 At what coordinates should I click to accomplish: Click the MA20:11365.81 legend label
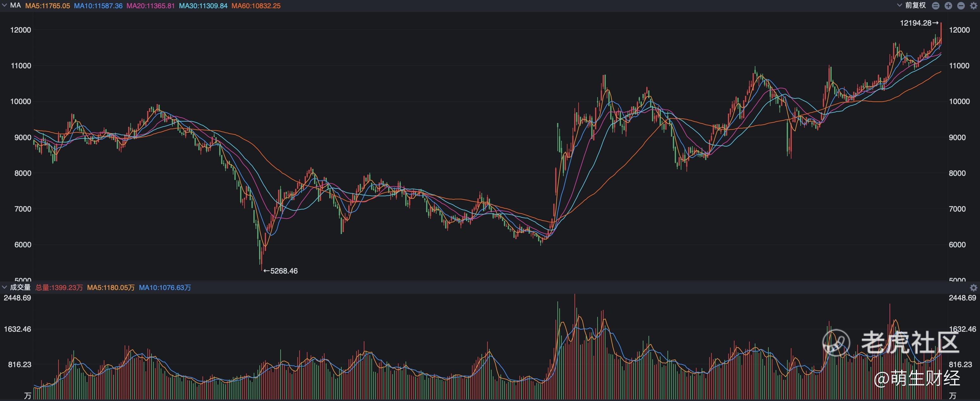click(151, 6)
